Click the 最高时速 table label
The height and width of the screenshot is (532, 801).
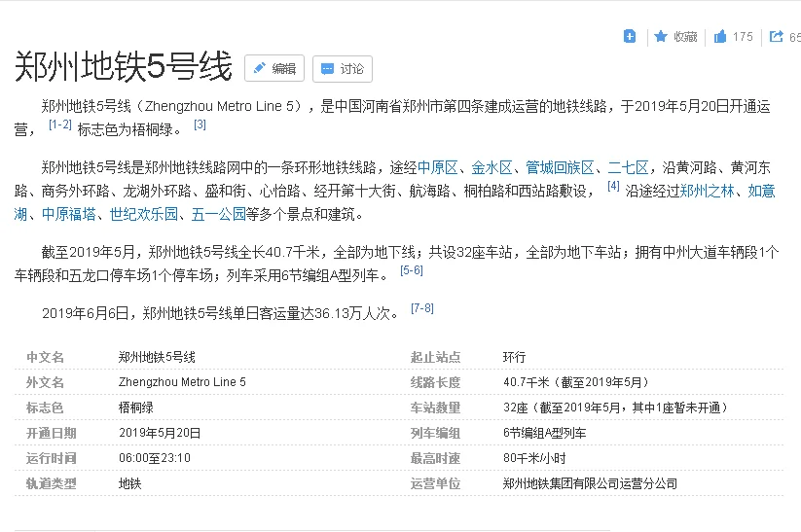pos(435,458)
